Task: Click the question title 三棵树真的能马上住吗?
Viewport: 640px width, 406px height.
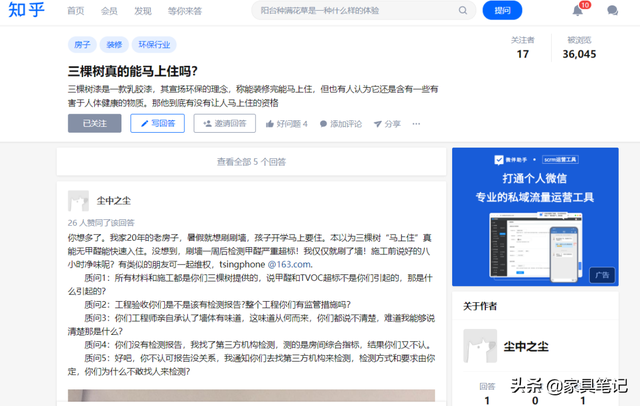Action: (x=133, y=71)
